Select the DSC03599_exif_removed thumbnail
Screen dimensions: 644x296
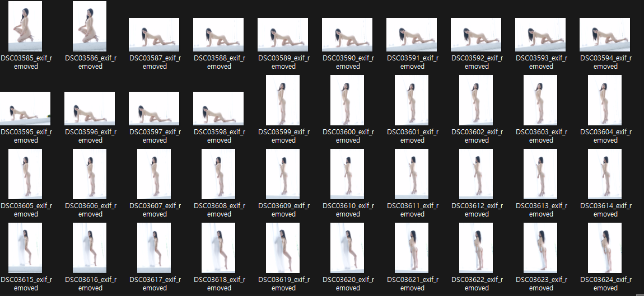283,100
